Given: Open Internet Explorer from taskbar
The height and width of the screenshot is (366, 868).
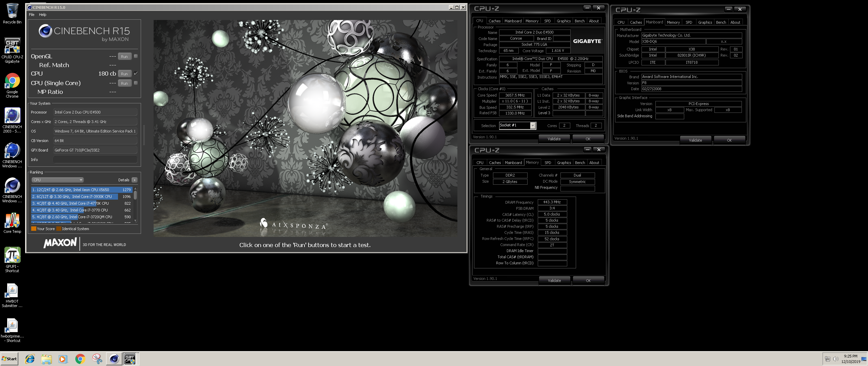Looking at the screenshot, I should (30, 359).
